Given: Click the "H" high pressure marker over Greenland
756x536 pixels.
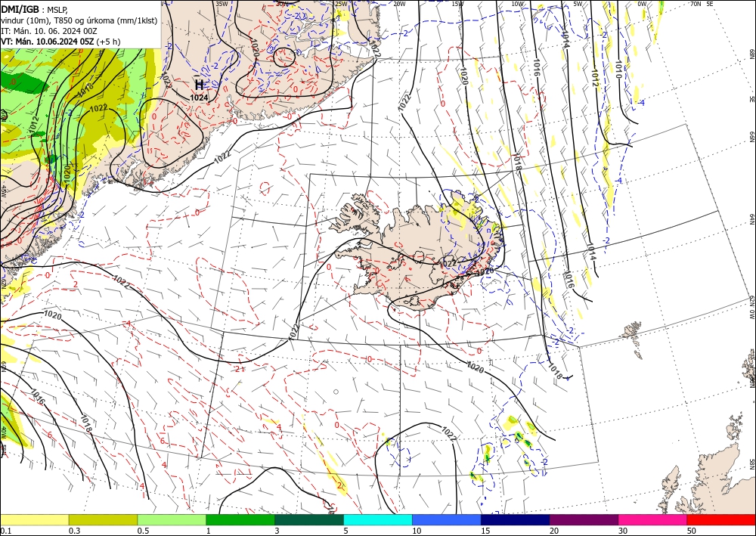Looking at the screenshot, I should pos(199,85).
